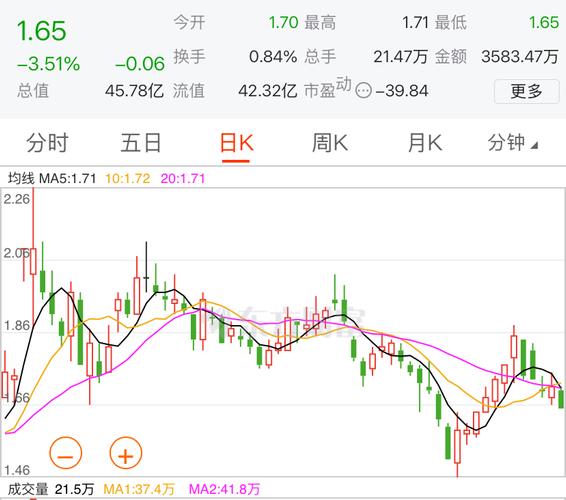Viewport: 566px width, 500px height.
Task: Tap the last green candlestick on chart
Action: click(x=561, y=399)
